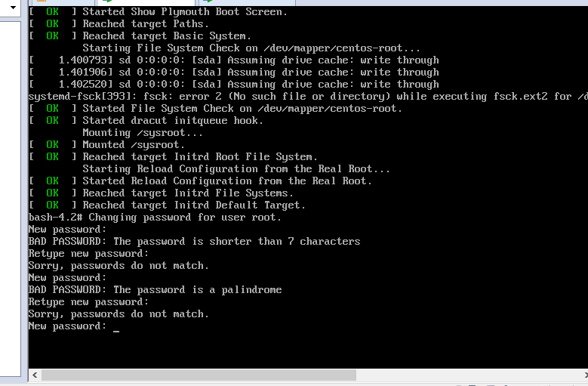This screenshot has height=386, width=588.
Task: Click the Reached target Initrd Root File System line
Action: [x=200, y=157]
